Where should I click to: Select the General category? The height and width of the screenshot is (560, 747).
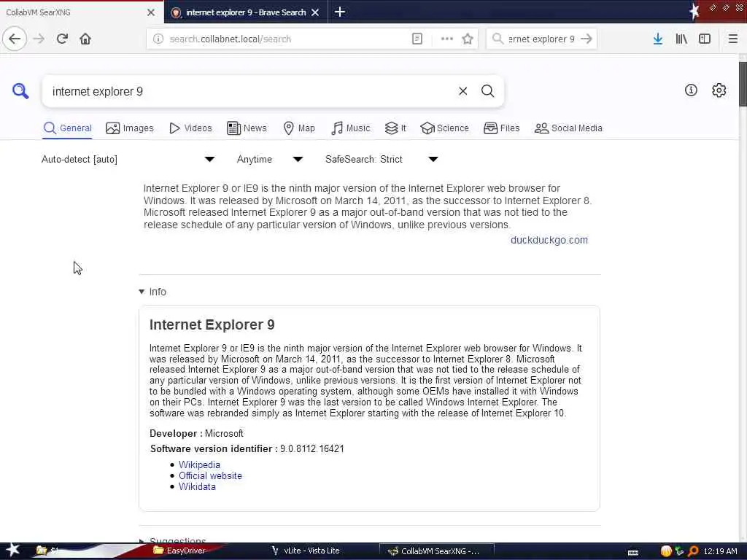click(x=67, y=128)
